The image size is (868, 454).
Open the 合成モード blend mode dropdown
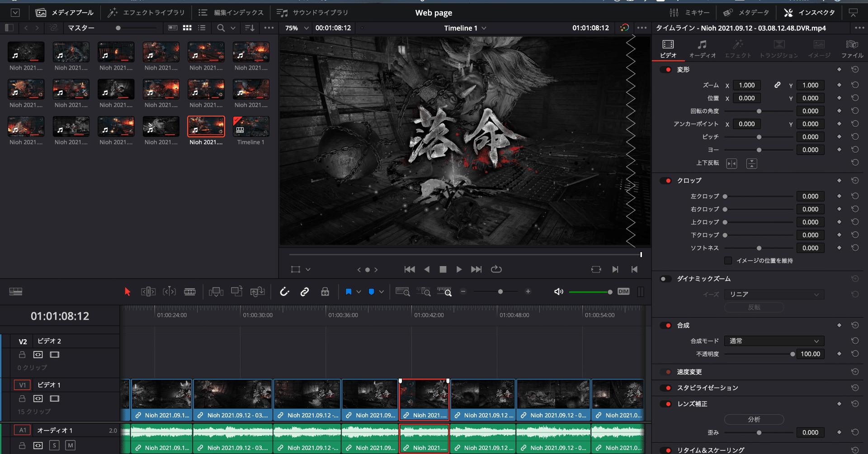pyautogui.click(x=774, y=341)
